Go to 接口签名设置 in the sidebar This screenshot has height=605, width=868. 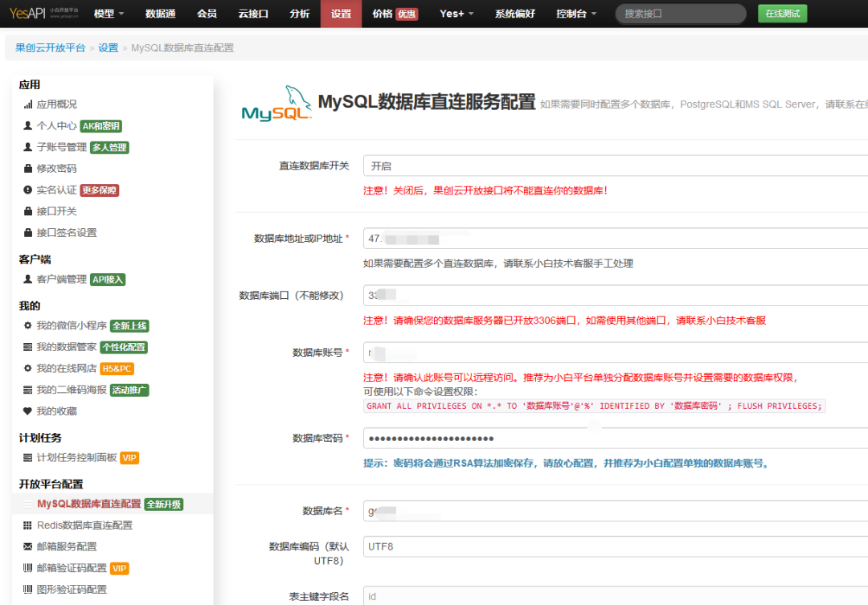click(67, 232)
